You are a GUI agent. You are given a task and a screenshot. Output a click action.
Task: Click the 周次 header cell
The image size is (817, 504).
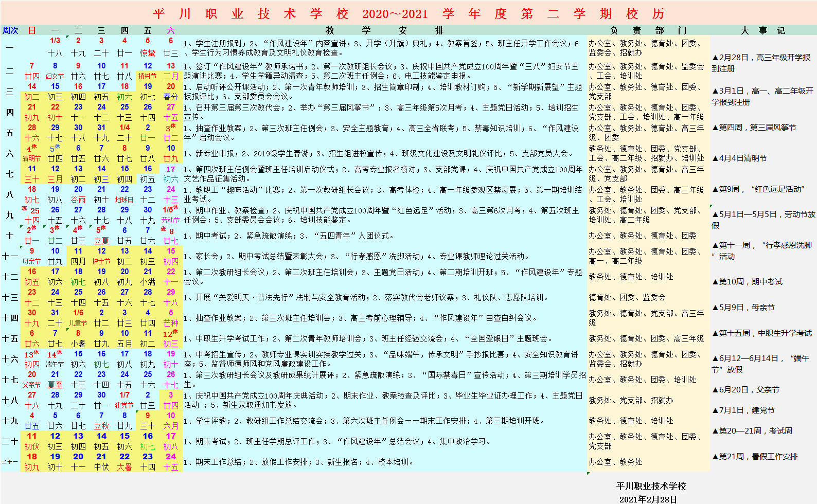coord(10,30)
